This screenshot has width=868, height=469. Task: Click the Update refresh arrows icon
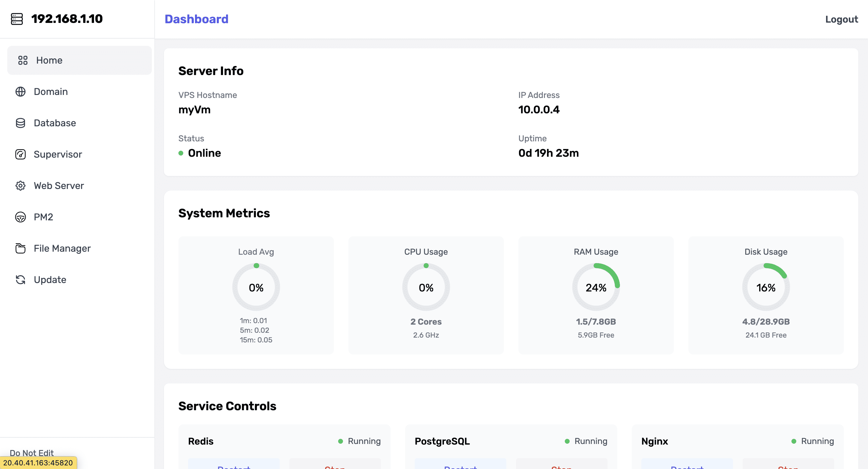point(20,280)
